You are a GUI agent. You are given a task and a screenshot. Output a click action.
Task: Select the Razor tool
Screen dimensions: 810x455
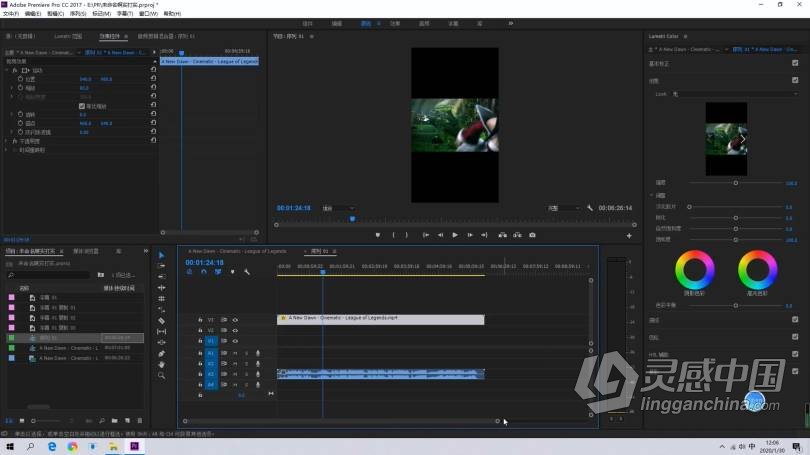pos(161,321)
